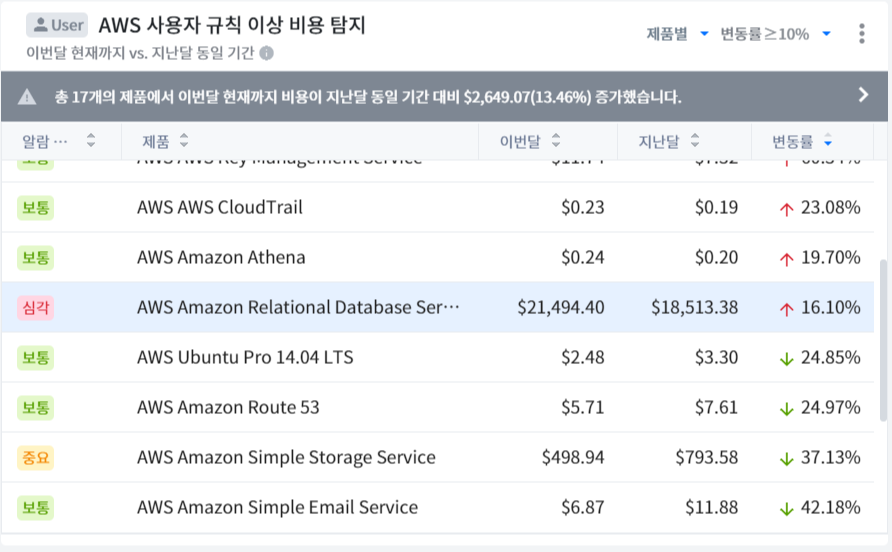Sort by the 이번달 column
This screenshot has width=892, height=552.
pos(556,141)
